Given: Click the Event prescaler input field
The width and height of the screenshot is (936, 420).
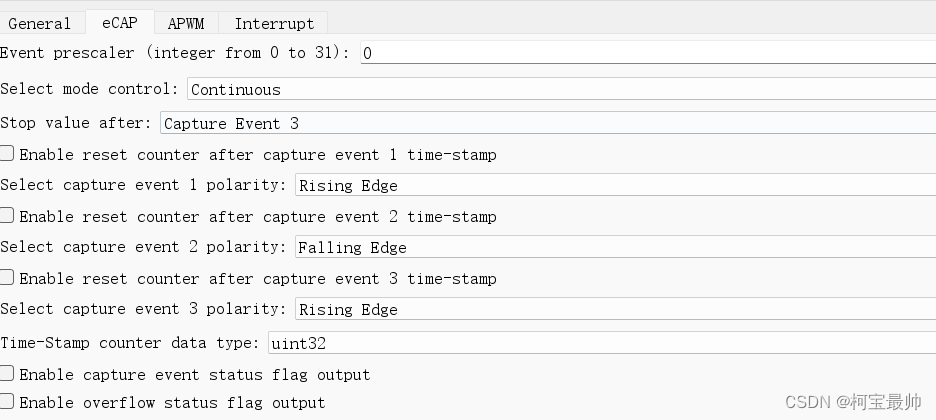Looking at the screenshot, I should tap(646, 53).
